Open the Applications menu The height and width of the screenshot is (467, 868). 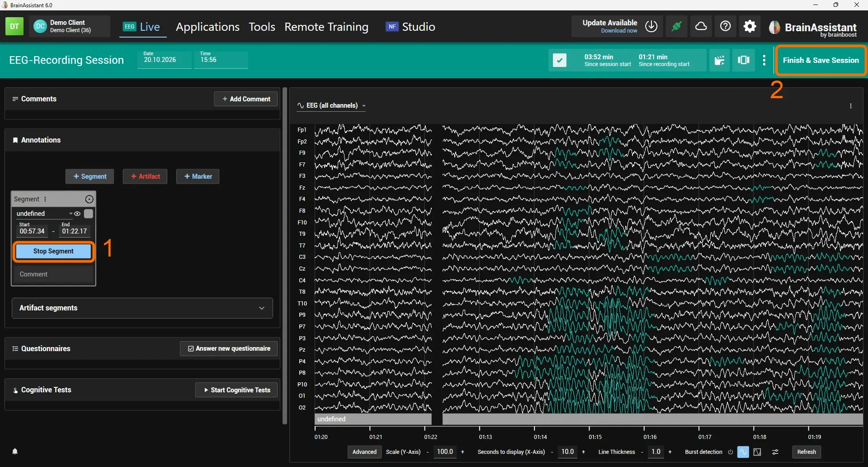208,27
